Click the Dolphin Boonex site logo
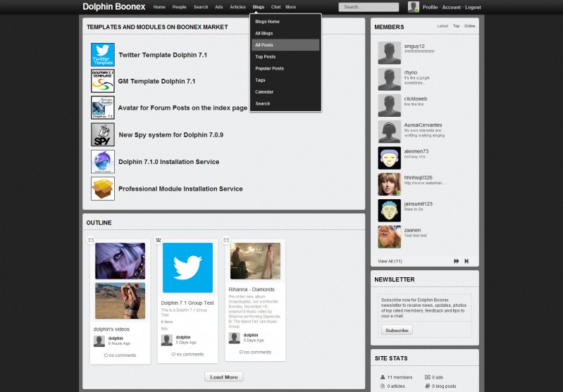 (114, 7)
